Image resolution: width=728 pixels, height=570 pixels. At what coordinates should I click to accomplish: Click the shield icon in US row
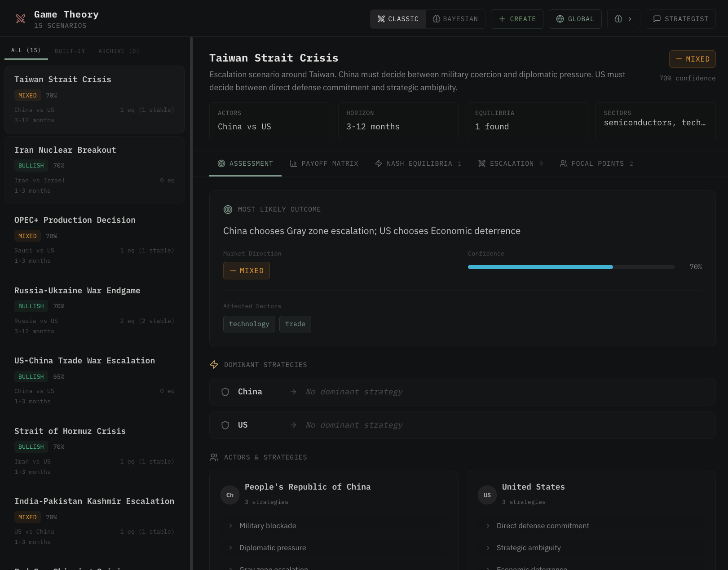pos(225,425)
